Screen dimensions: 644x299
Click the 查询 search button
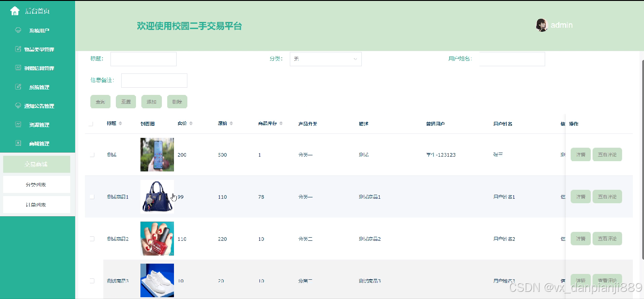(x=100, y=102)
